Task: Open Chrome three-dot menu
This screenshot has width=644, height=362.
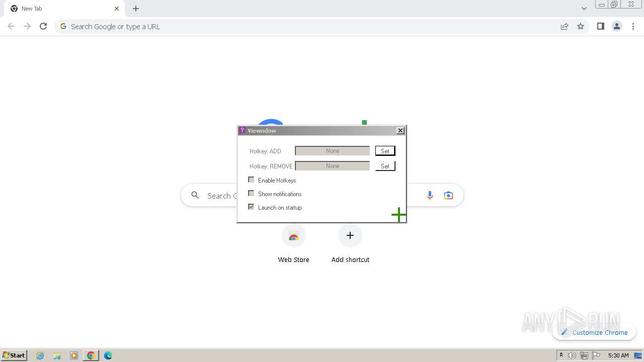Action: 633,26
